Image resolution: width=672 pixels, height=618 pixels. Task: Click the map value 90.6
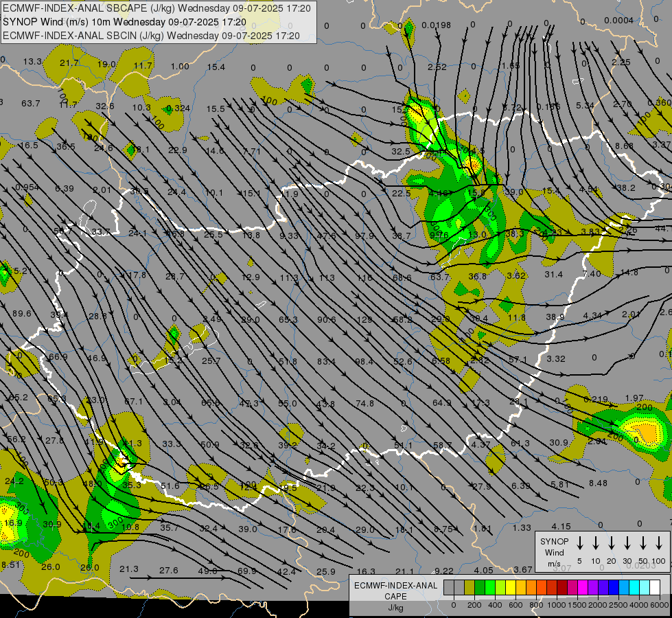click(x=327, y=320)
